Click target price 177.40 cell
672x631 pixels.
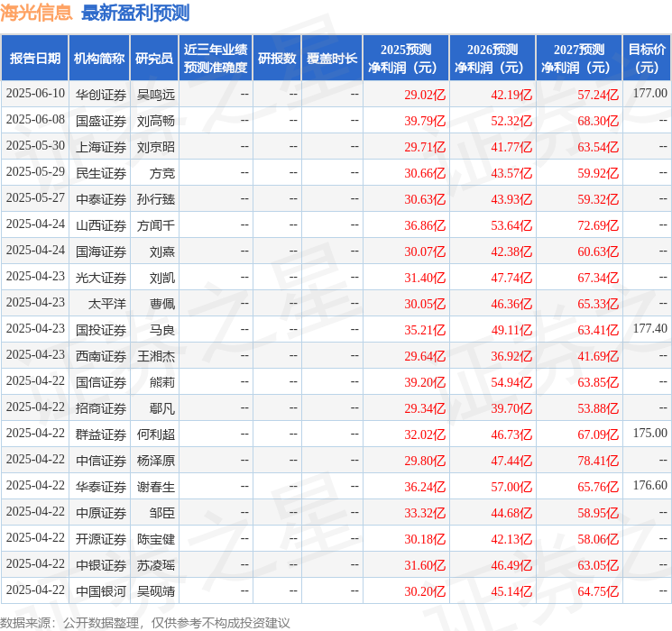[x=649, y=329]
